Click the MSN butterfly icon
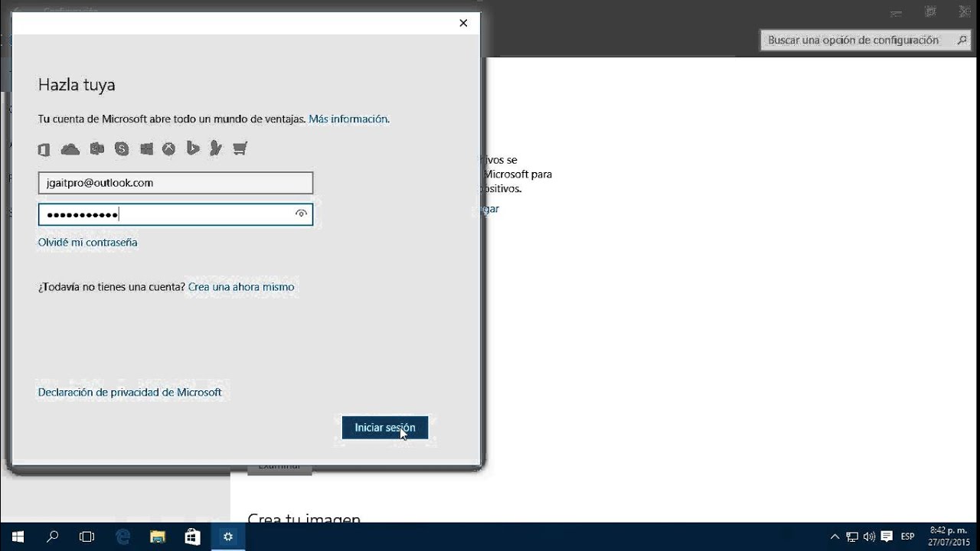The height and width of the screenshot is (551, 980). pos(216,148)
